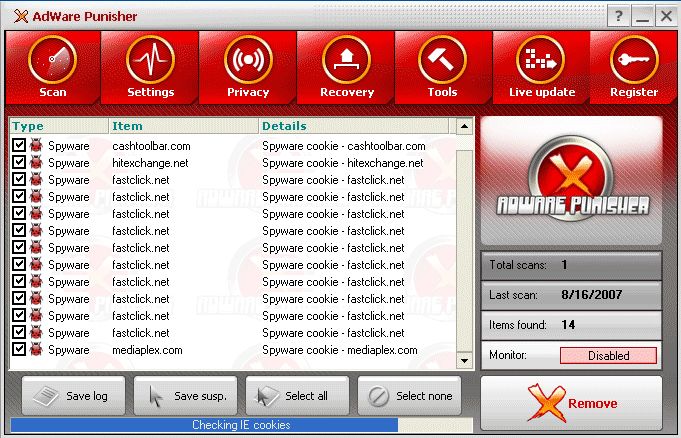The image size is (681, 438).
Task: Uncheck the cashtoolbar.com checkbox
Action: tap(19, 145)
